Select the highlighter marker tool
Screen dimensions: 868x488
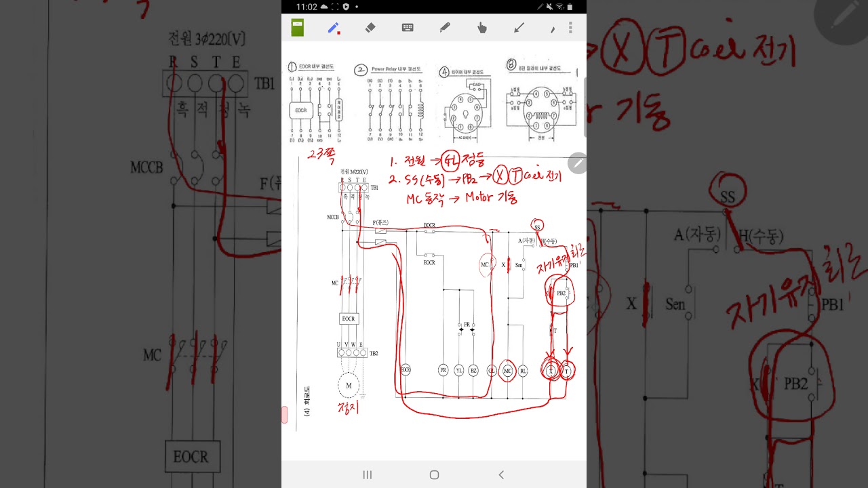[445, 28]
